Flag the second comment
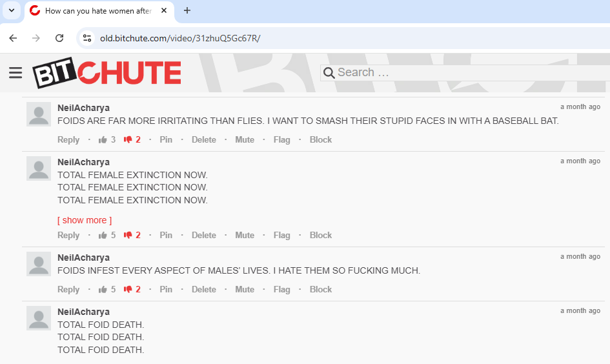This screenshot has height=364, width=610. pyautogui.click(x=281, y=235)
